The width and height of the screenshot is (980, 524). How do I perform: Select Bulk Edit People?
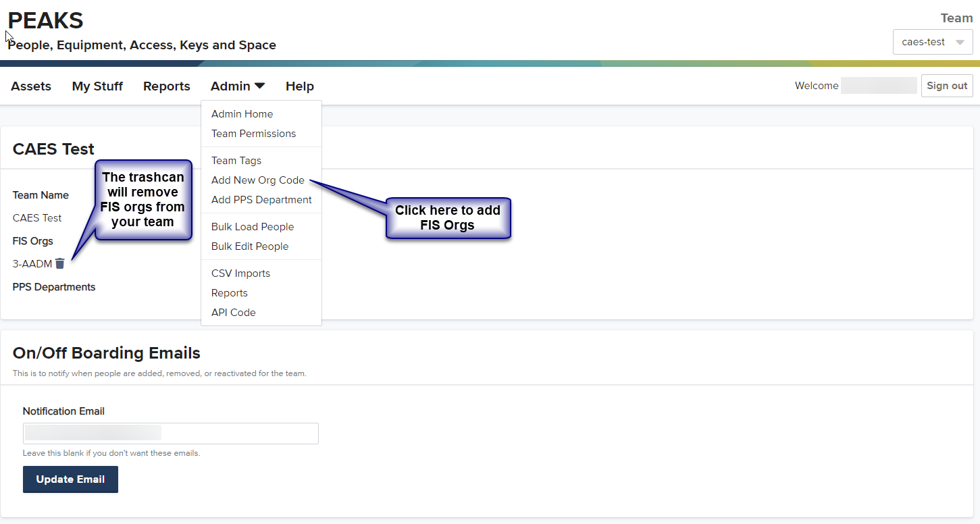pyautogui.click(x=249, y=246)
